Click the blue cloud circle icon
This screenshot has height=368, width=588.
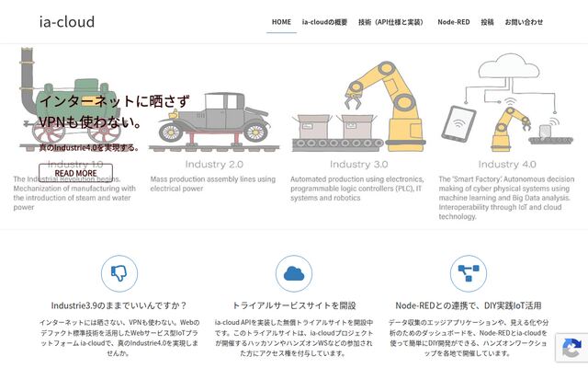294,274
